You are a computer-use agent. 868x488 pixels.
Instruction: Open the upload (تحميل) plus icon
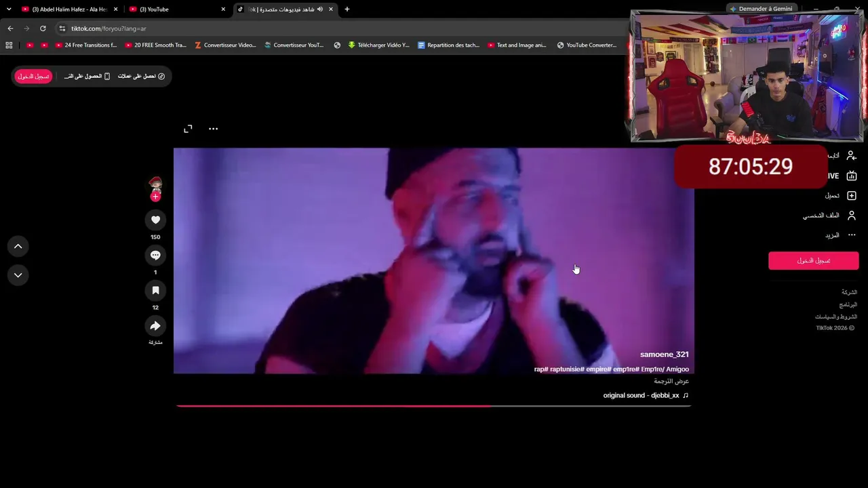pyautogui.click(x=852, y=195)
